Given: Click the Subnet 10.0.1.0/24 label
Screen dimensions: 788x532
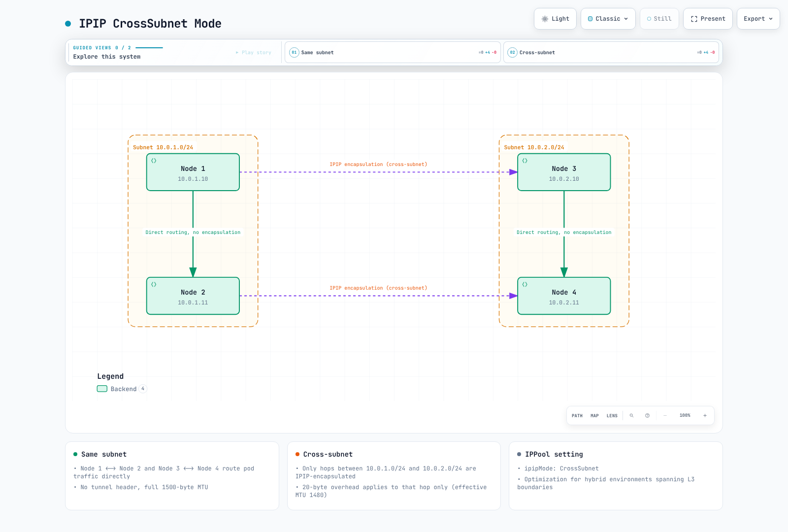Looking at the screenshot, I should pos(163,147).
